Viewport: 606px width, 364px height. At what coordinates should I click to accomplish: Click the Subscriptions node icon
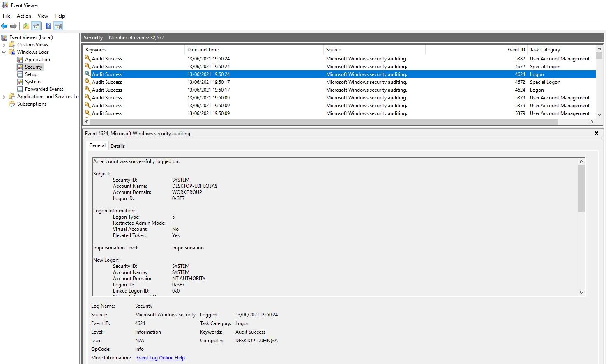[12, 104]
